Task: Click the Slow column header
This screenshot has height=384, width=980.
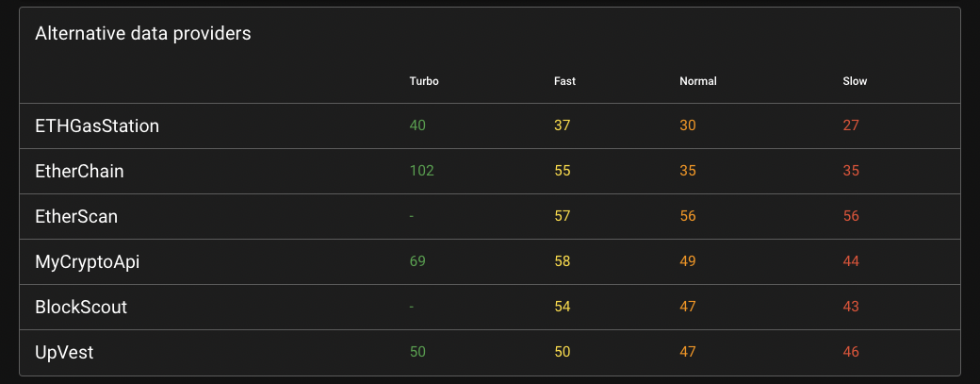Action: click(855, 81)
